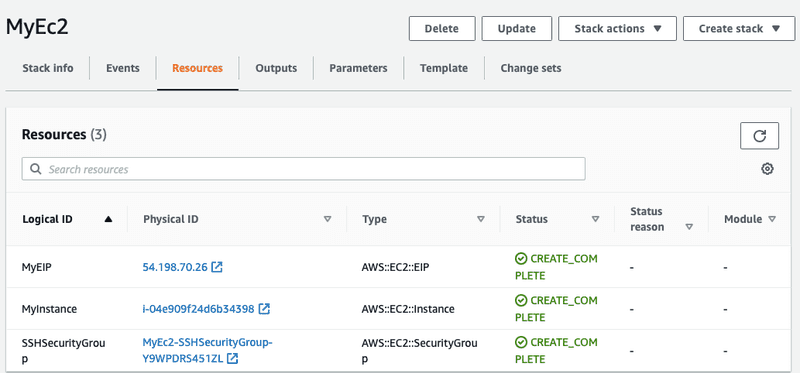Click CREATE_COMPLETE status text for MyInstance
Screen dimensions: 800x373
556,309
